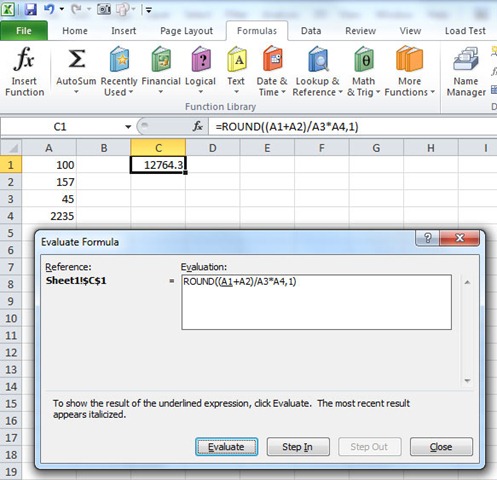This screenshot has height=480, width=497.
Task: Expand the Text functions dropdown arrow
Action: (x=236, y=92)
